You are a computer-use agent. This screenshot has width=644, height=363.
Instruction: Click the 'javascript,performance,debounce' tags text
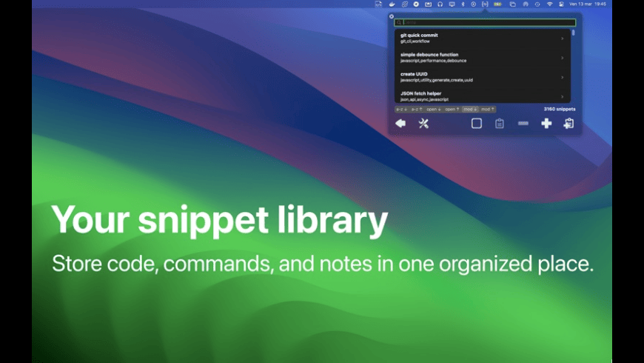[x=433, y=61]
